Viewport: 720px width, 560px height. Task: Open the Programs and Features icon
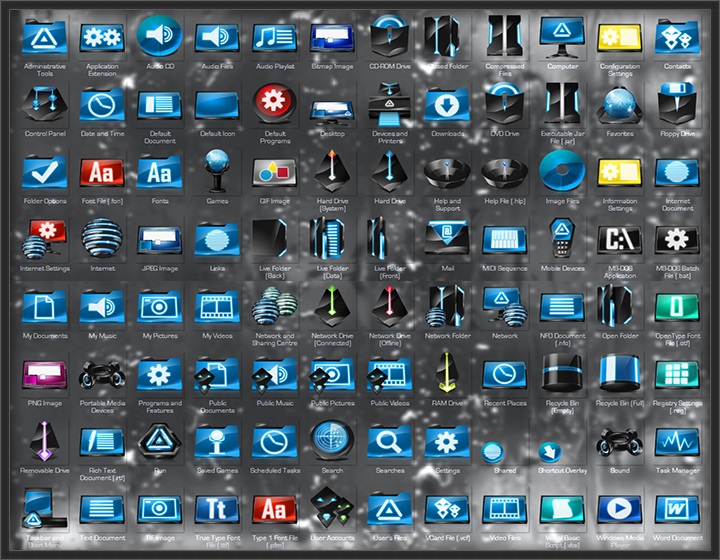pos(158,374)
